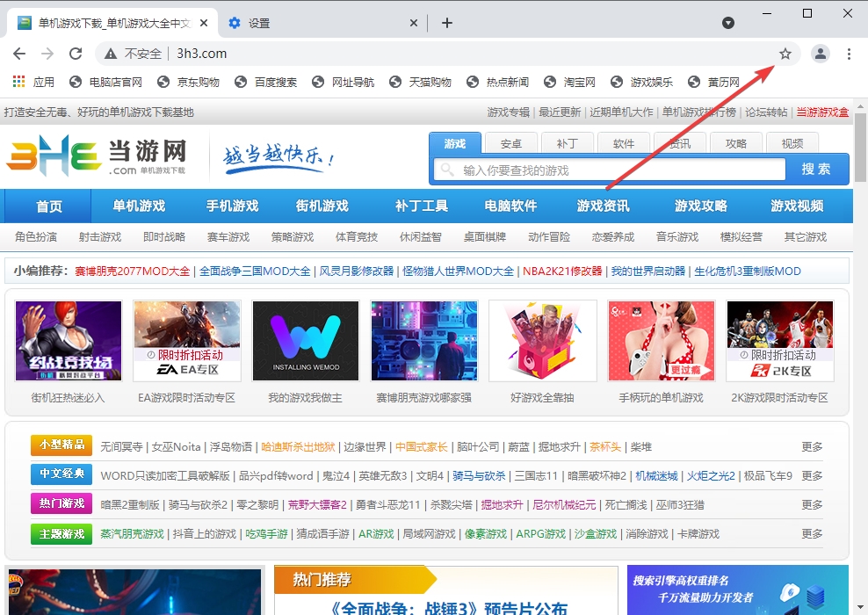Click 街机狂热迷必入 thumbnail image
The height and width of the screenshot is (615, 868).
[69, 340]
